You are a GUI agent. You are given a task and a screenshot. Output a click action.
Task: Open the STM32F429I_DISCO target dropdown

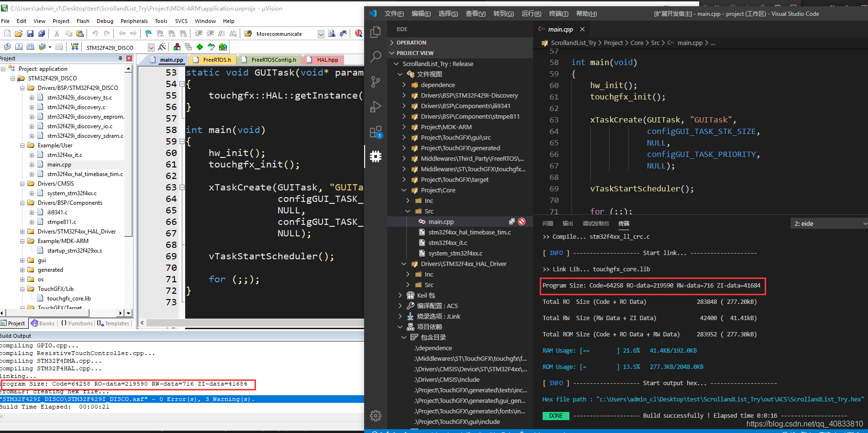point(151,47)
